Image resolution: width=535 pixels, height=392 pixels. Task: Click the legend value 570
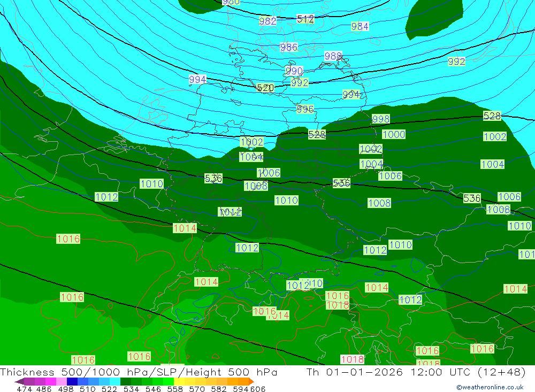point(197,389)
